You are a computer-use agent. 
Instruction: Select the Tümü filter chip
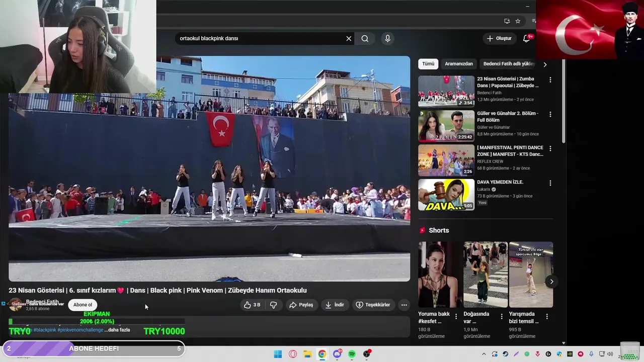pyautogui.click(x=428, y=64)
